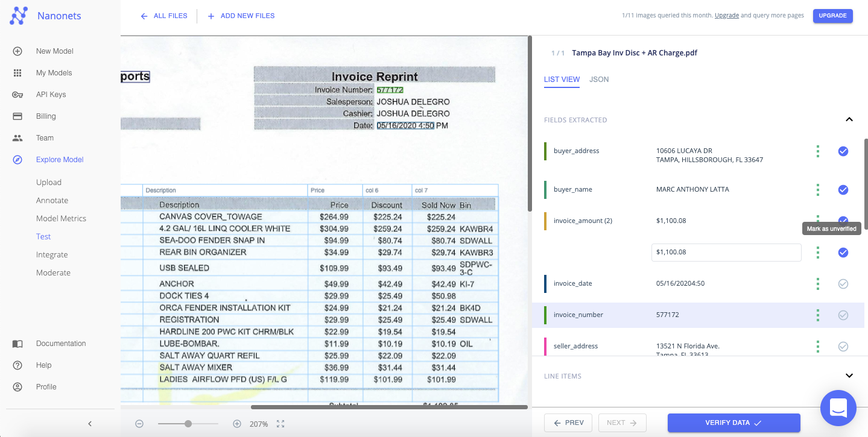Collapse the Fields Extracted section
This screenshot has width=868, height=437.
(x=849, y=120)
